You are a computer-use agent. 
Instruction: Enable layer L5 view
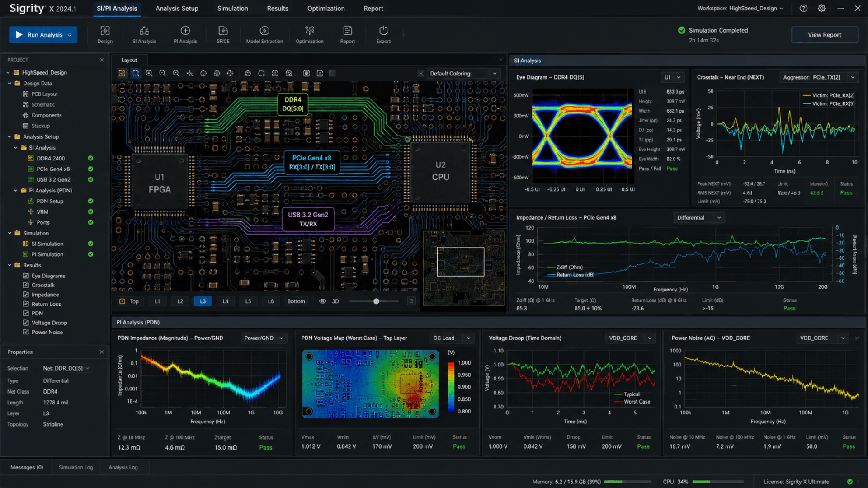(x=248, y=301)
